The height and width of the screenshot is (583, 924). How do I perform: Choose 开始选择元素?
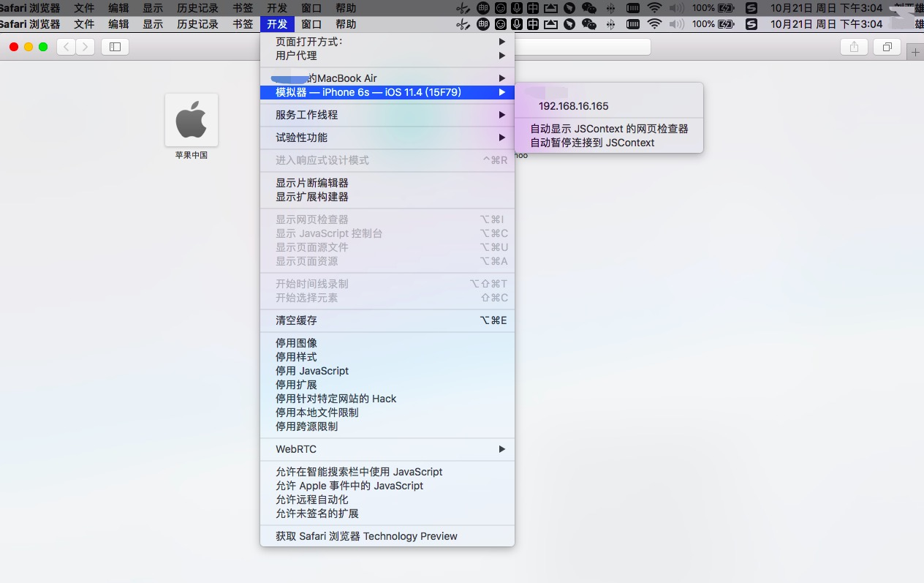pyautogui.click(x=387, y=298)
